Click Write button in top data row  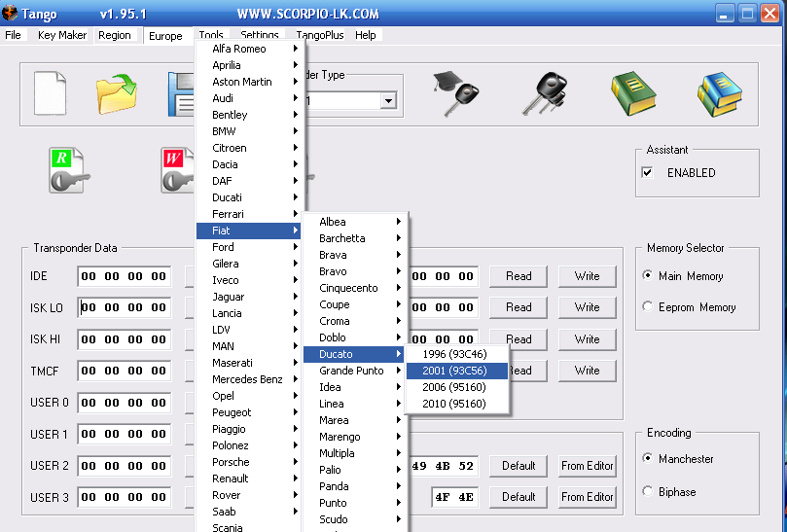tap(588, 276)
